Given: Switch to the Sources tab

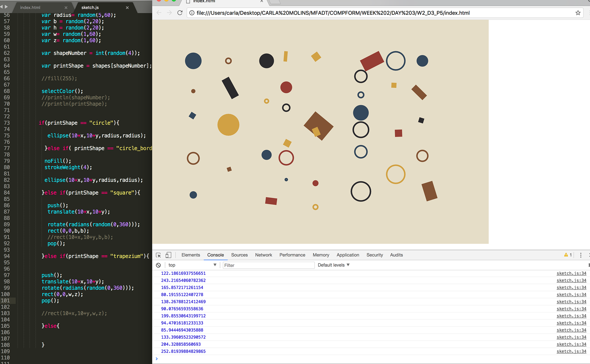Looking at the screenshot, I should click(x=239, y=255).
